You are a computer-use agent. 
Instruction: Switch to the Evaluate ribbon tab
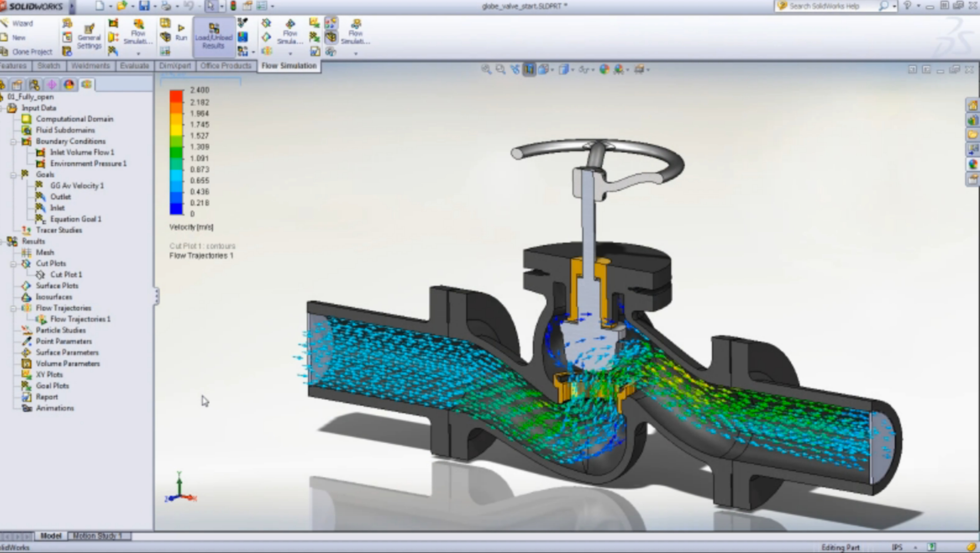[134, 66]
